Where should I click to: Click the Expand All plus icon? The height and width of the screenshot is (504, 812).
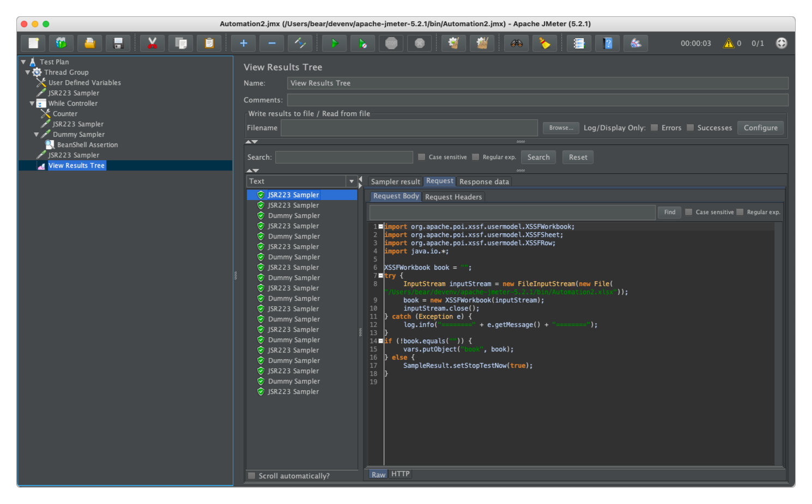click(x=244, y=43)
